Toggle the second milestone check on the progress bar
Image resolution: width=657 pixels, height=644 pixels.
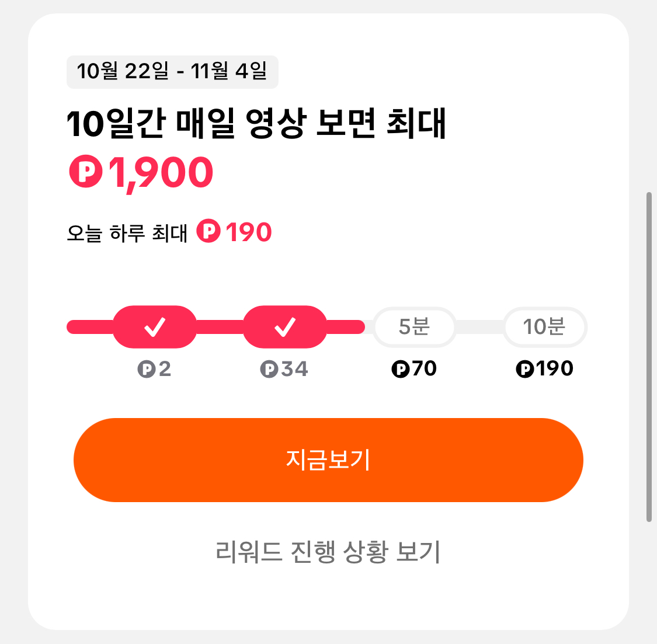coord(286,328)
